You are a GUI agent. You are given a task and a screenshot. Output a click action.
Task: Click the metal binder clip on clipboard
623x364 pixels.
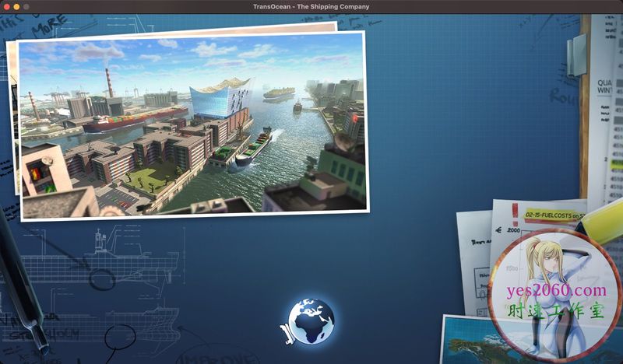click(576, 54)
